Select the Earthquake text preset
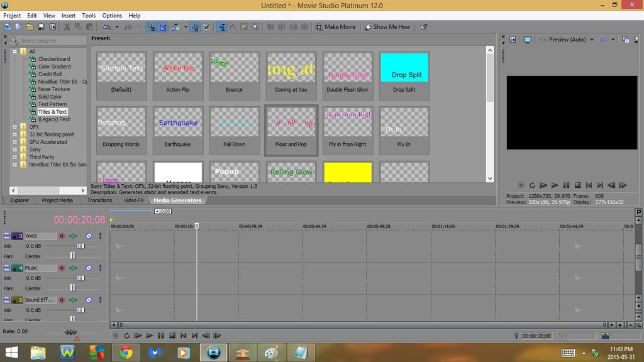Viewport: 644px width, 362px height. [178, 130]
